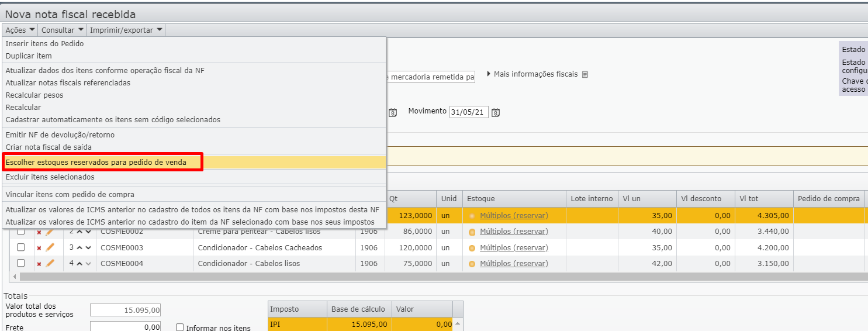Click orange stock circle in COSME0003 row
This screenshot has width=868, height=331.
click(472, 248)
